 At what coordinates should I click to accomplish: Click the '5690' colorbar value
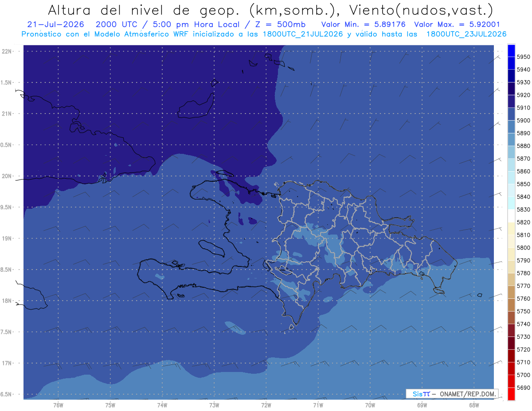pos(523,388)
